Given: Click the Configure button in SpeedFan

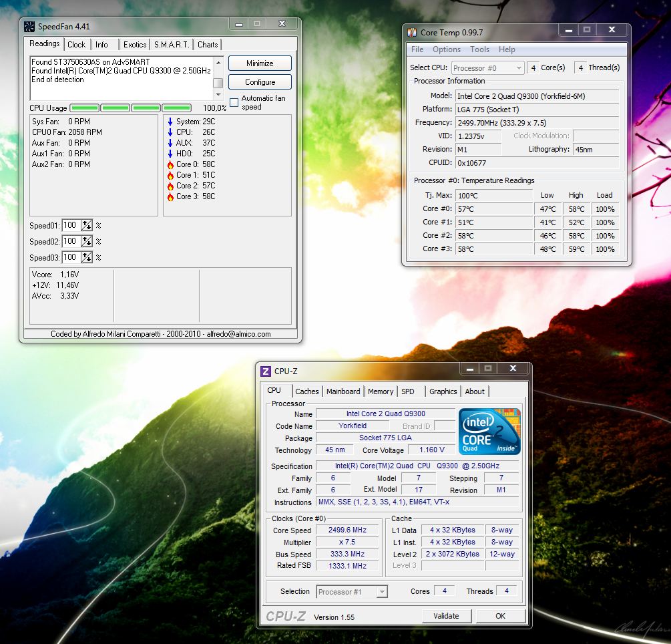Looking at the screenshot, I should (x=260, y=82).
